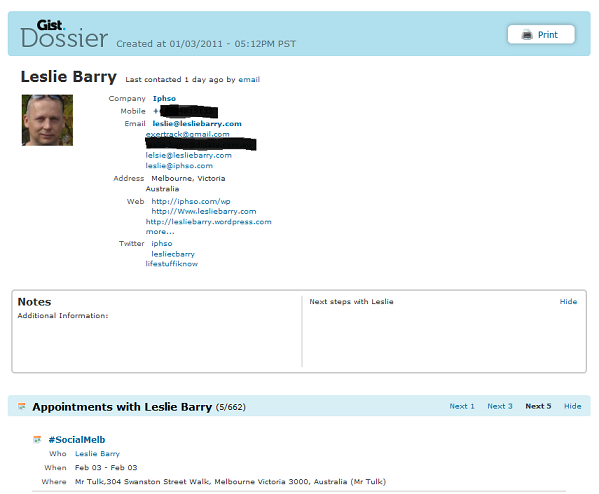599x494 pixels.
Task: Show Next 5 appointments
Action: coord(538,406)
